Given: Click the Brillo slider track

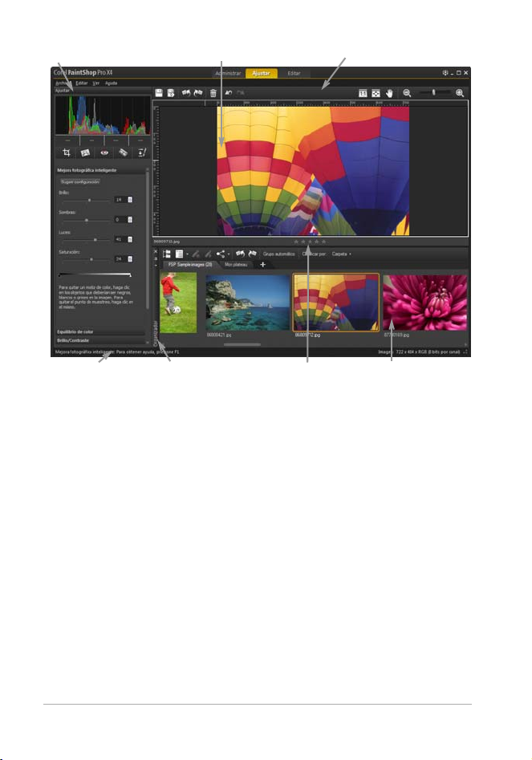Looking at the screenshot, I should pos(86,200).
